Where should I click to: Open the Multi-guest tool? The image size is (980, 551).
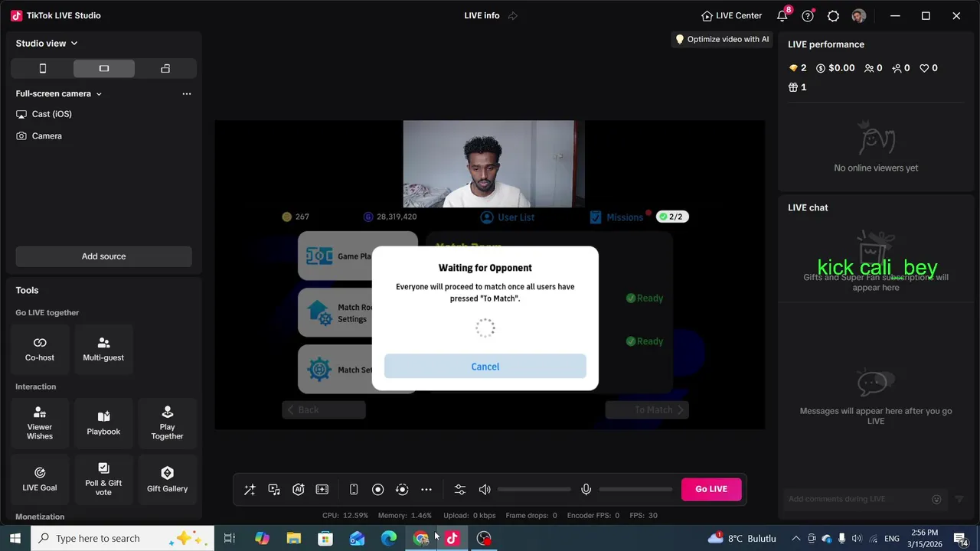pyautogui.click(x=103, y=348)
